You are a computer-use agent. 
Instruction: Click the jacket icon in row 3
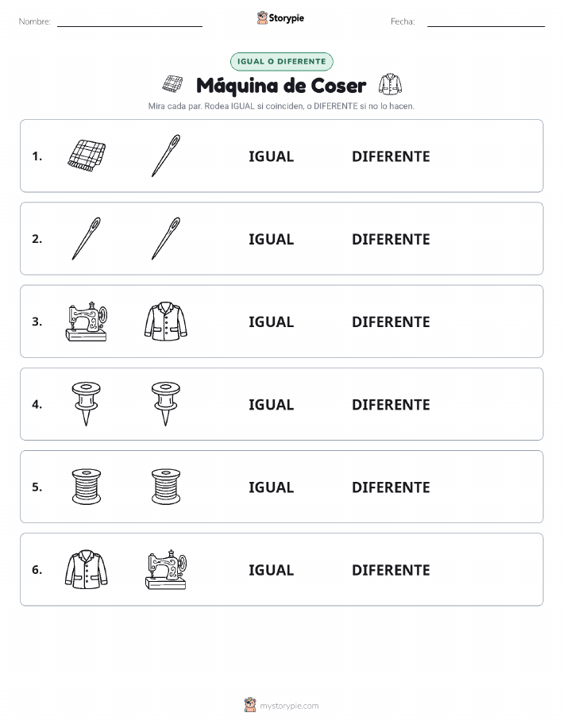[166, 322]
